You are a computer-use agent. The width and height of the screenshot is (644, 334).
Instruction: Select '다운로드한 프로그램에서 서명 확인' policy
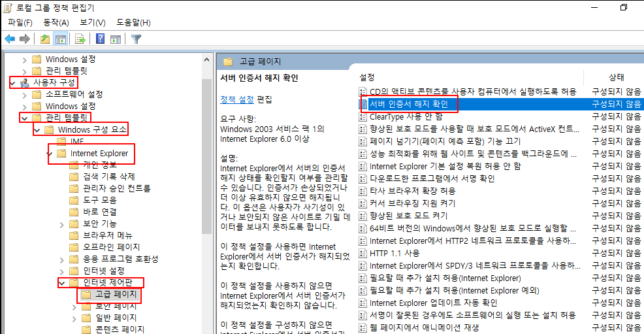pyautogui.click(x=432, y=178)
